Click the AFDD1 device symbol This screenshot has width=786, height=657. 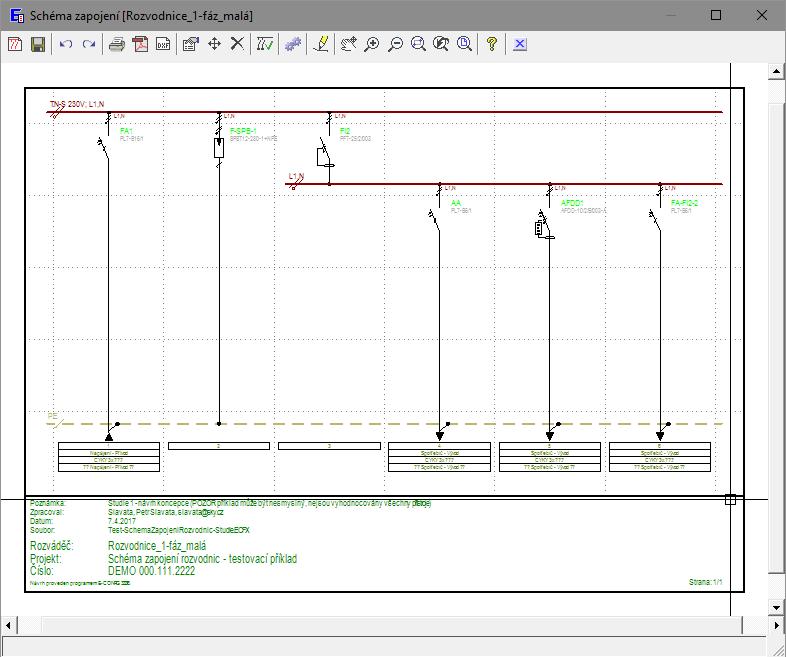544,226
